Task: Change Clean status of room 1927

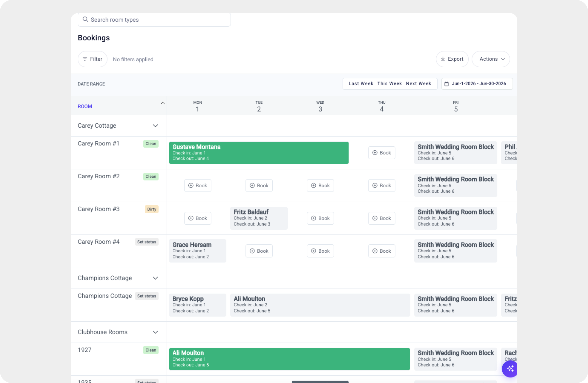Action: click(x=151, y=350)
